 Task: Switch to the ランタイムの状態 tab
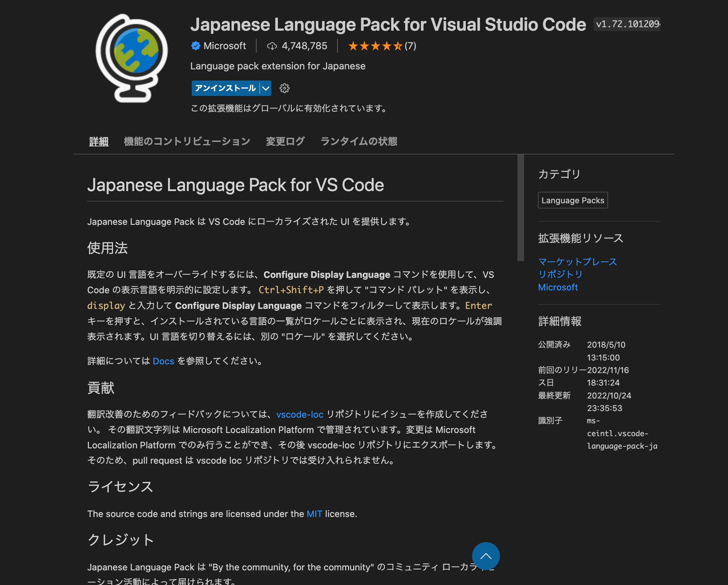click(x=359, y=141)
